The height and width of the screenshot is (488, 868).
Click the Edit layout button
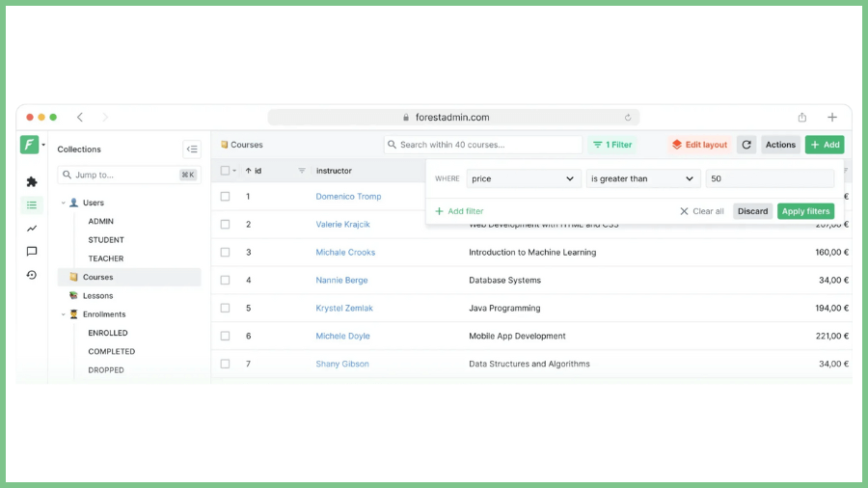pyautogui.click(x=699, y=145)
